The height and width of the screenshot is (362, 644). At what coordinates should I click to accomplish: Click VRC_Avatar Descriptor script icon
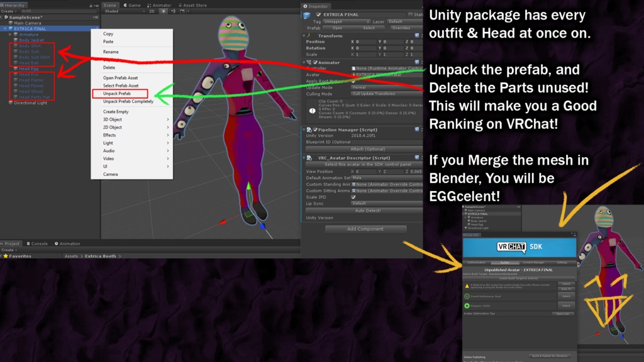309,158
